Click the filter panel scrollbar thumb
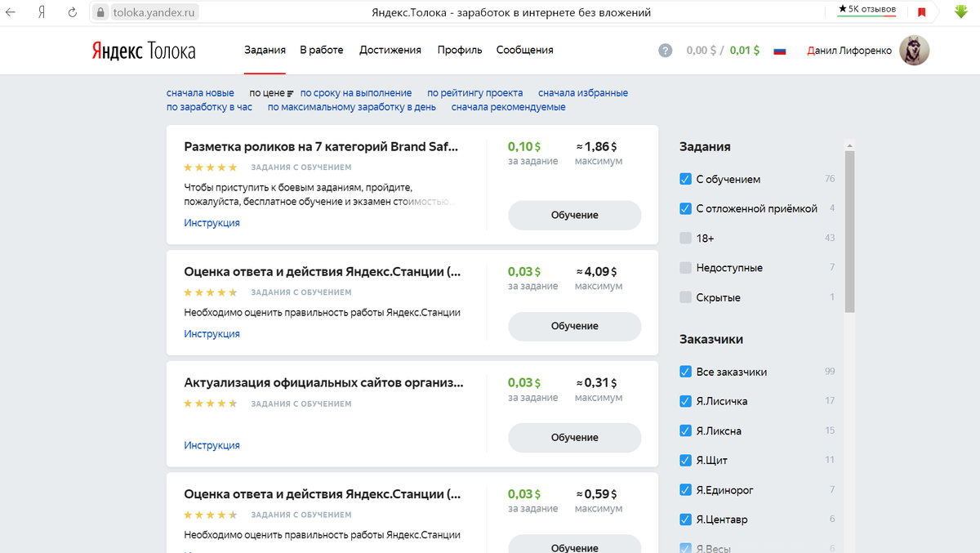 point(849,231)
